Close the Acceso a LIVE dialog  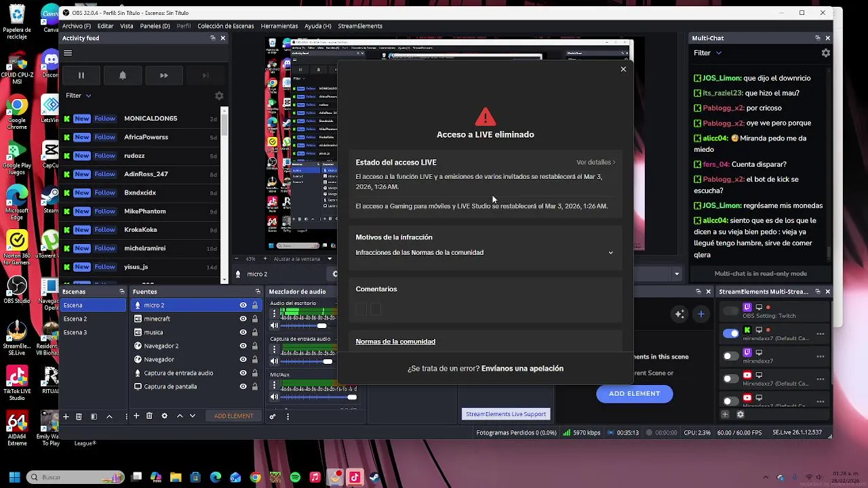pos(623,69)
